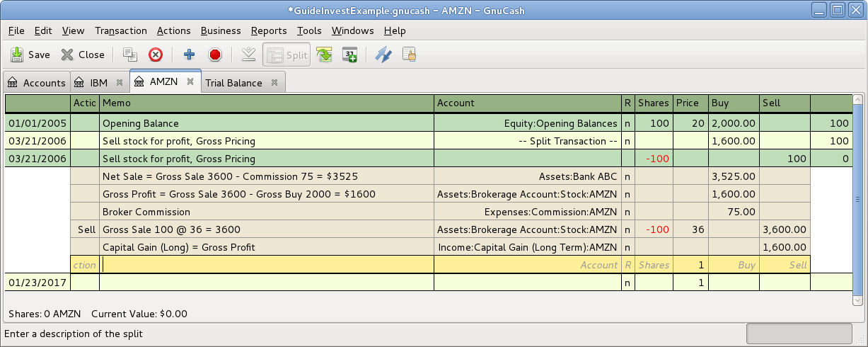The image size is (868, 347).
Task: Click the empty Memo field in yellow row
Action: 267,265
